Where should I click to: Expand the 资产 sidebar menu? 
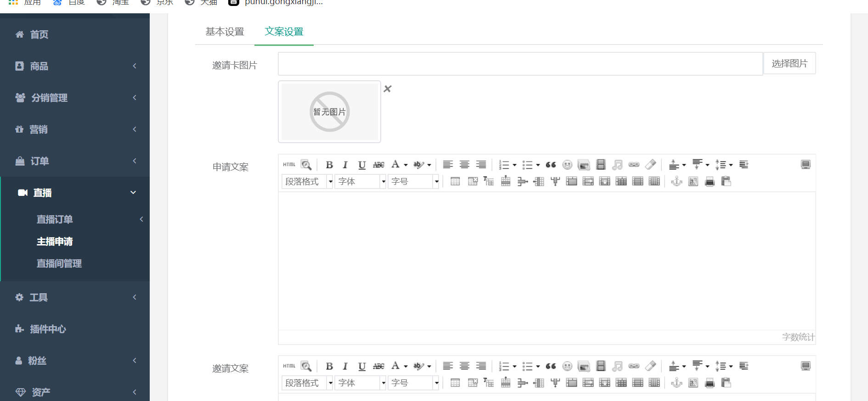point(75,392)
